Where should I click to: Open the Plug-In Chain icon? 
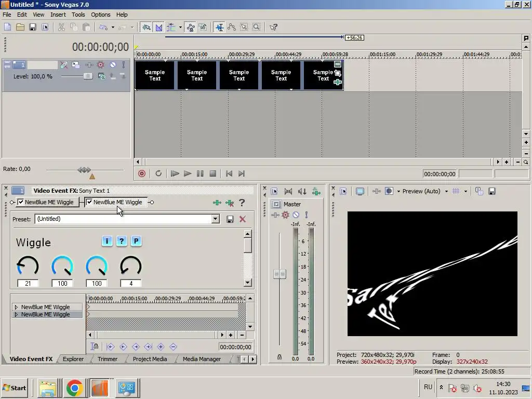tap(217, 203)
